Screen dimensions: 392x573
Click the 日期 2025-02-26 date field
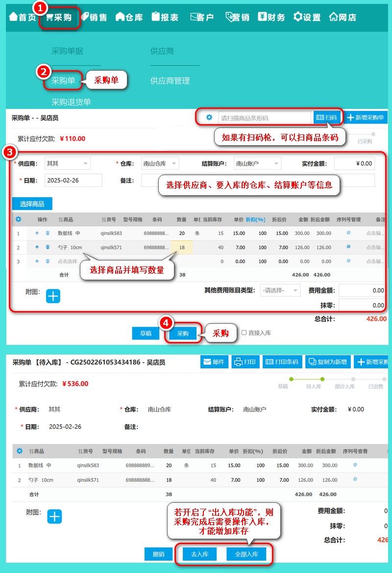[x=73, y=180]
